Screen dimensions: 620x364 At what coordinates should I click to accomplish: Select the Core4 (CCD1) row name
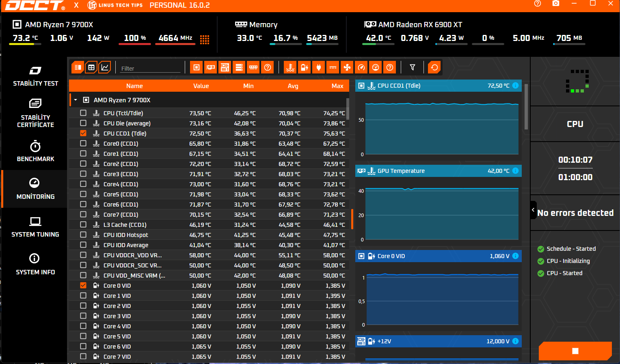[121, 184]
